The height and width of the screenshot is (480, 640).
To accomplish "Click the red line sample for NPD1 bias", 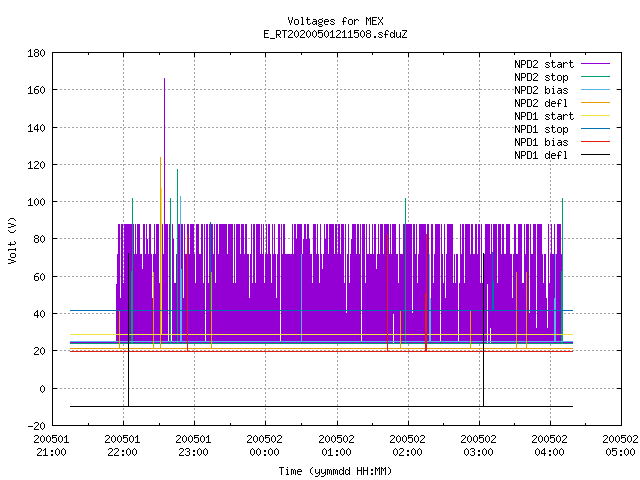I will coord(595,142).
